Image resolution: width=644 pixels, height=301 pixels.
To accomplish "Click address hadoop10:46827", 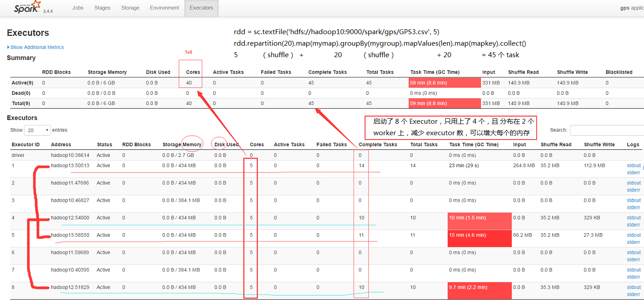I will (x=70, y=200).
